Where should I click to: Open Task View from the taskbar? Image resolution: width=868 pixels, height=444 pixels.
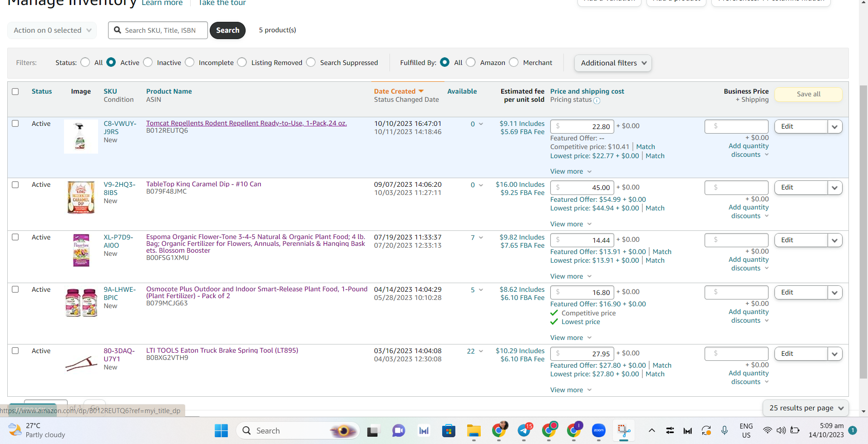pos(373,430)
